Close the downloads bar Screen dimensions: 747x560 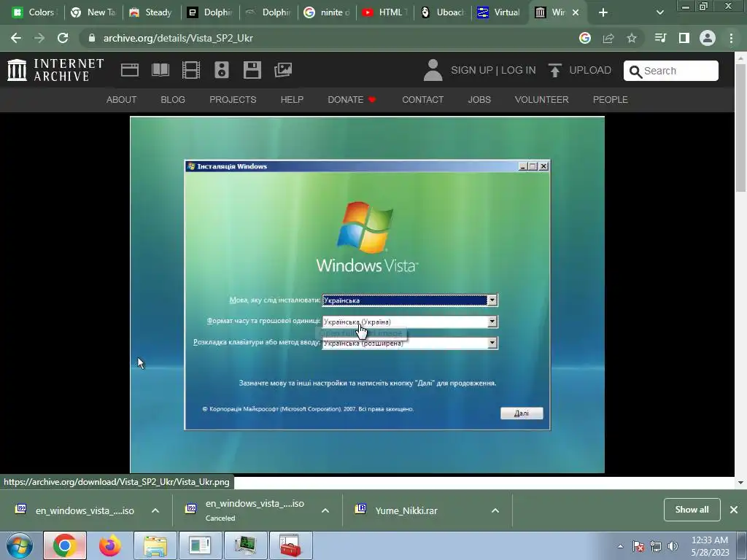click(x=734, y=510)
